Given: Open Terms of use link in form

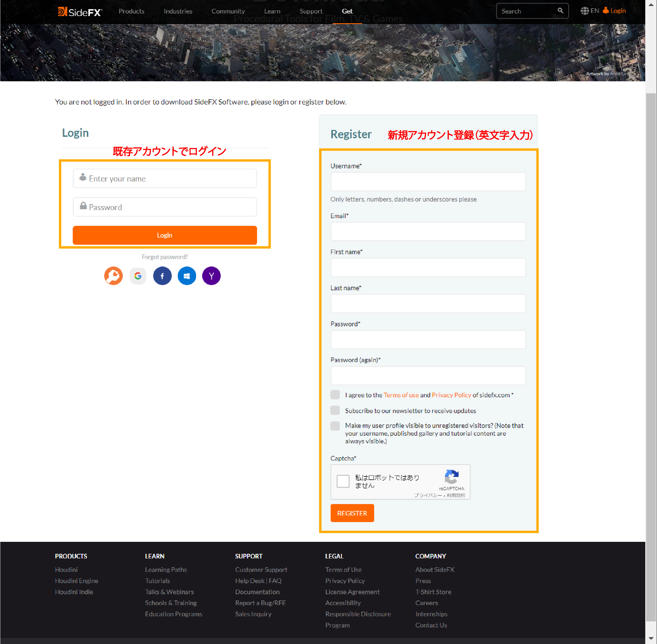Looking at the screenshot, I should click(401, 395).
